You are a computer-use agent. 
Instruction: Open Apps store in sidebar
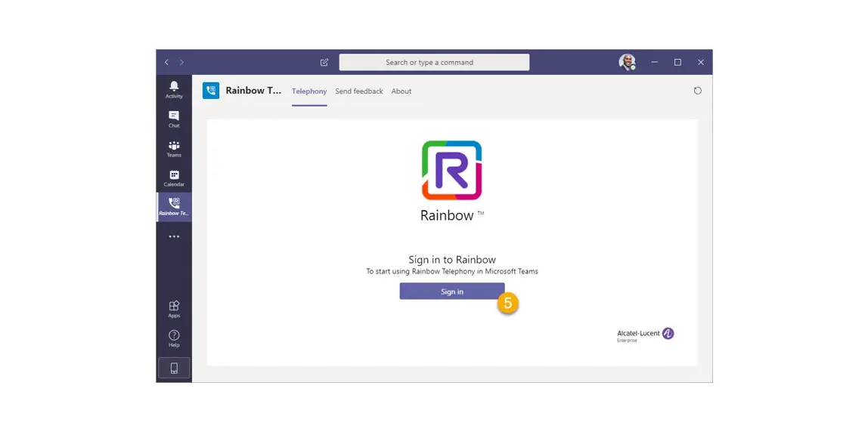pos(174,309)
